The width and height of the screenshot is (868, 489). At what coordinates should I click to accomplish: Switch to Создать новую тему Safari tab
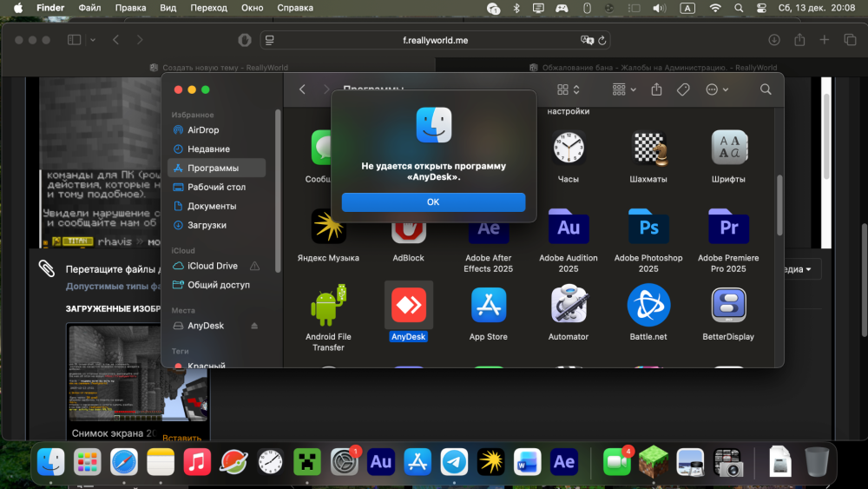220,68
